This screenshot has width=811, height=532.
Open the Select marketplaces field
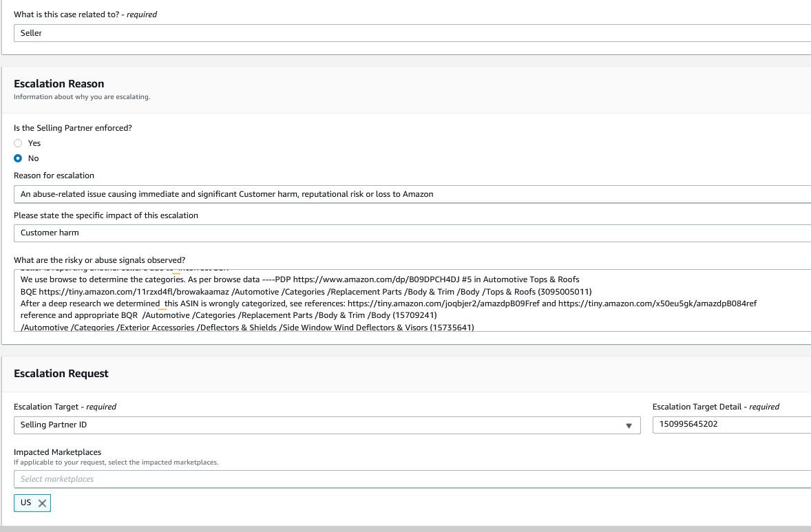tap(412, 479)
